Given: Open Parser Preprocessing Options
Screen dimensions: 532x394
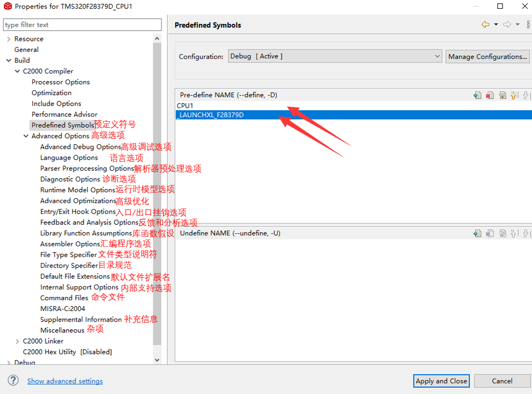Looking at the screenshot, I should click(87, 169).
